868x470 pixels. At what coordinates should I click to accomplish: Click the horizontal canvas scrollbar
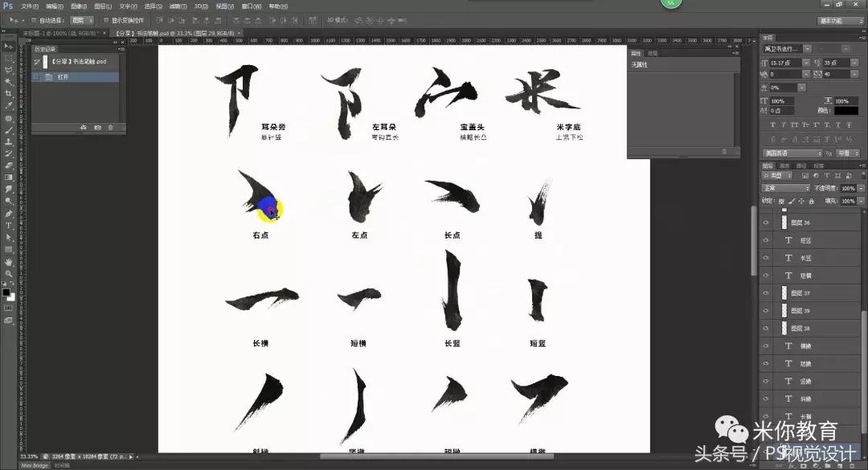437,456
